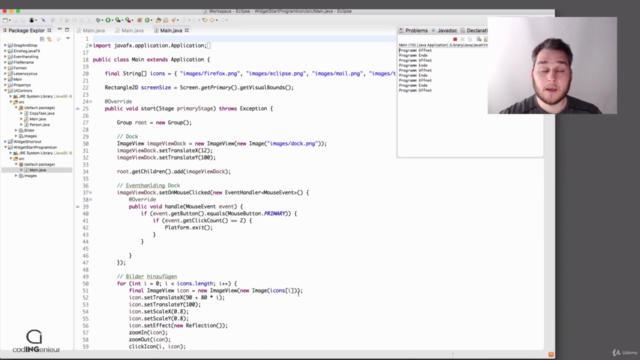The image size is (640, 360).
Task: Click the override marker beside line 25
Action: tap(78, 109)
